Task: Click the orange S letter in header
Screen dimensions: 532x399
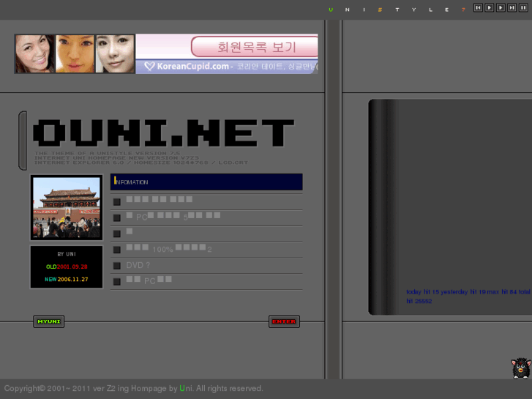Action: (x=380, y=10)
